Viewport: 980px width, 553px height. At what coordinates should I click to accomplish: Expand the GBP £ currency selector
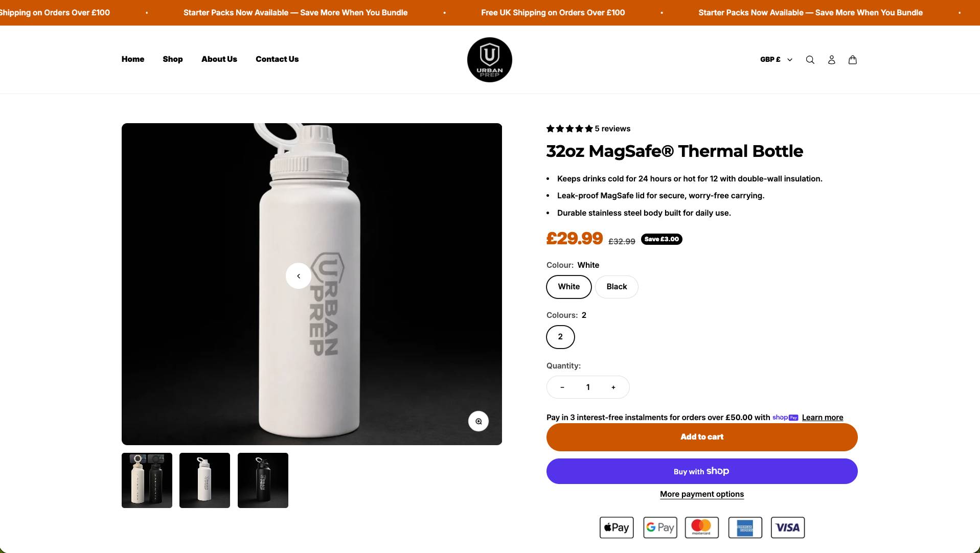[x=776, y=60]
